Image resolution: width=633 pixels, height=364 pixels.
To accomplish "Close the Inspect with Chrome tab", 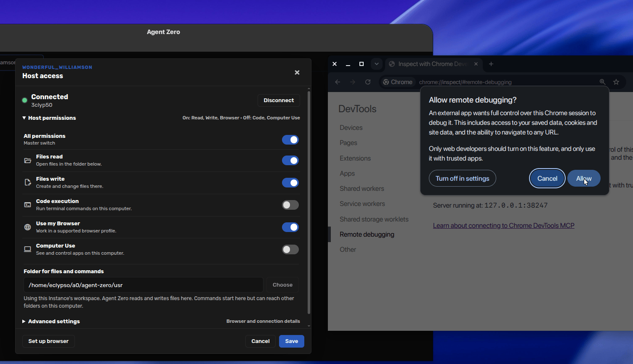I will coord(476,64).
